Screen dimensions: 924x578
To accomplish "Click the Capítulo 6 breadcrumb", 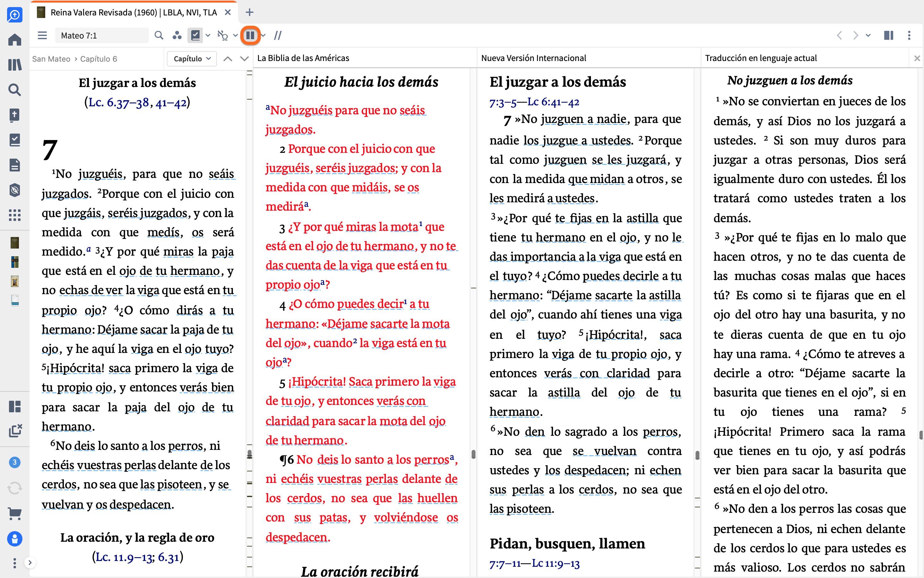I will (98, 59).
